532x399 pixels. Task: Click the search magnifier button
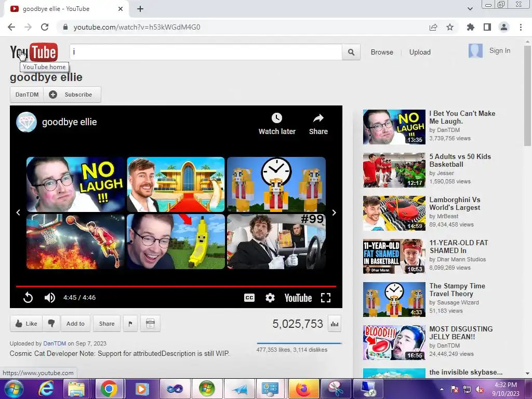351,52
